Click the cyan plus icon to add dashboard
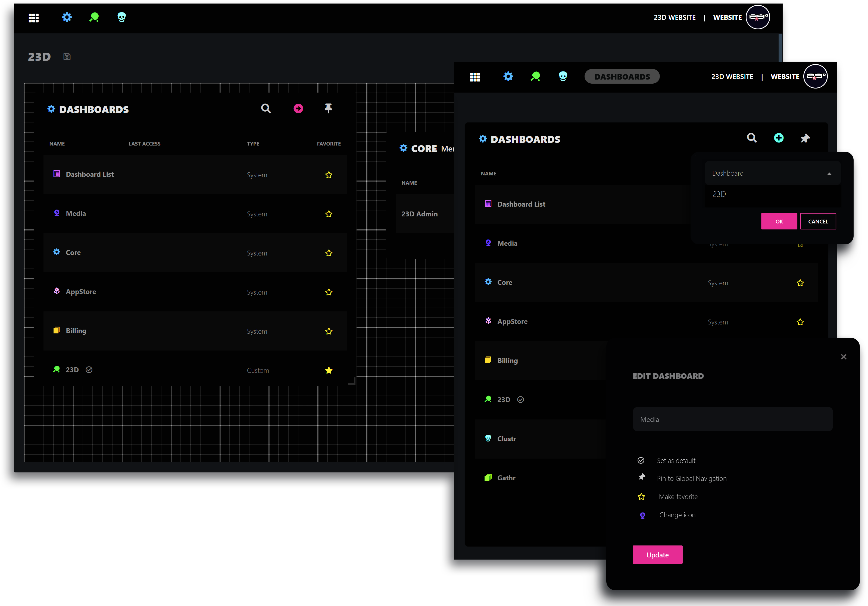This screenshot has height=606, width=868. [x=778, y=138]
